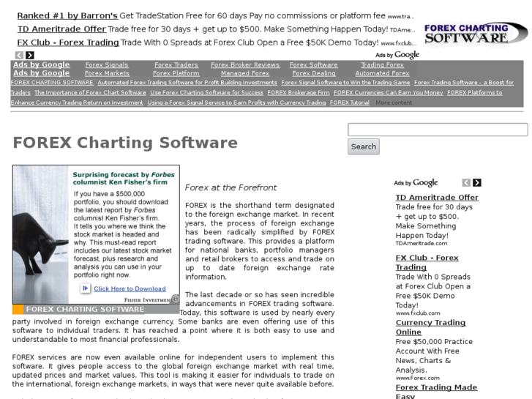Open the top Ads by Google label
This screenshot has height=399, width=532.
pos(397,55)
